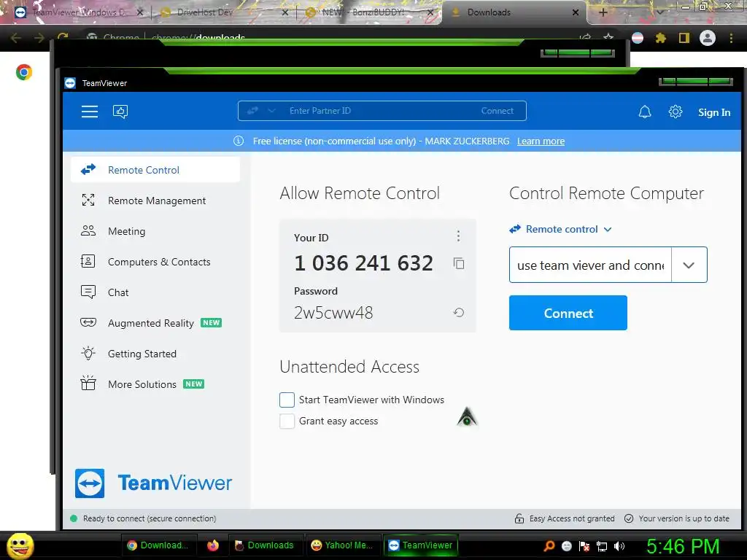Copy Your ID with the copy icon
This screenshot has width=747, height=560.
point(459,263)
